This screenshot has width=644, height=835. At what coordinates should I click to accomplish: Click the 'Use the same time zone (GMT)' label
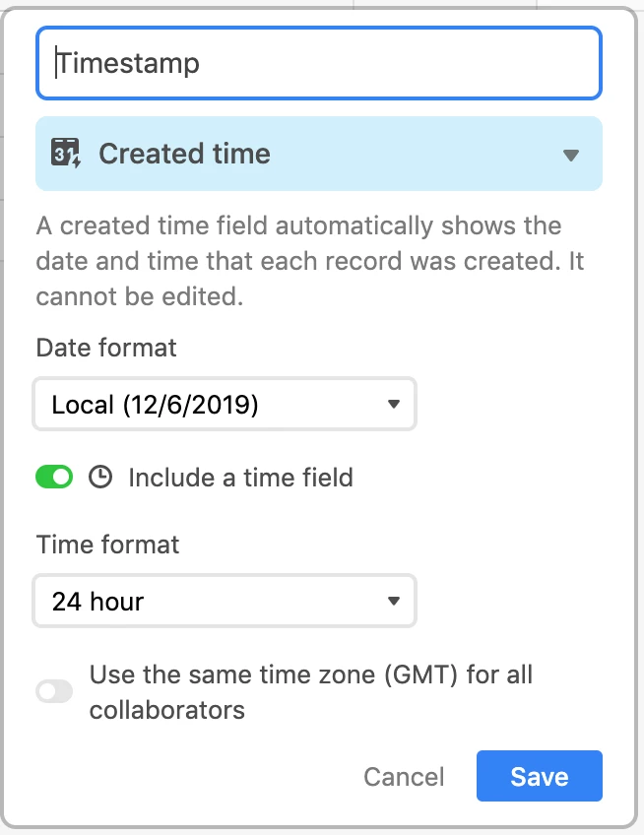[x=311, y=692]
